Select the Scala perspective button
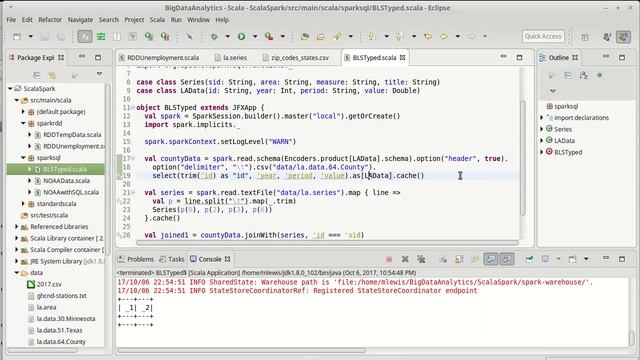 623,37
